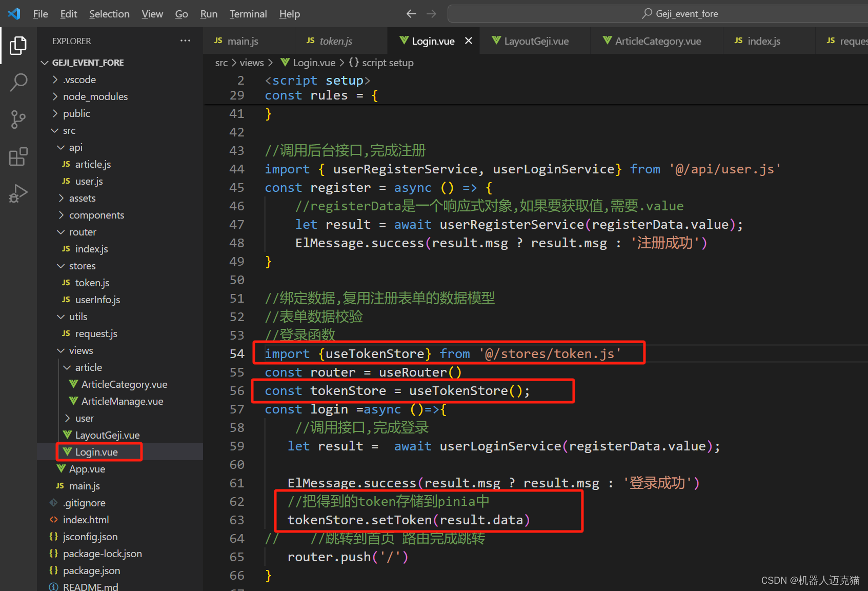The height and width of the screenshot is (591, 868).
Task: Open the Source Control icon
Action: pyautogui.click(x=18, y=119)
